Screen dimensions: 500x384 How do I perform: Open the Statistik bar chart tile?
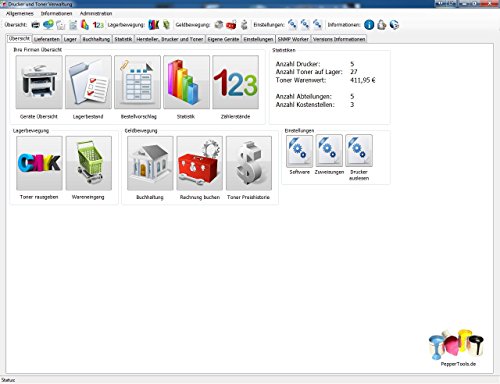(186, 82)
